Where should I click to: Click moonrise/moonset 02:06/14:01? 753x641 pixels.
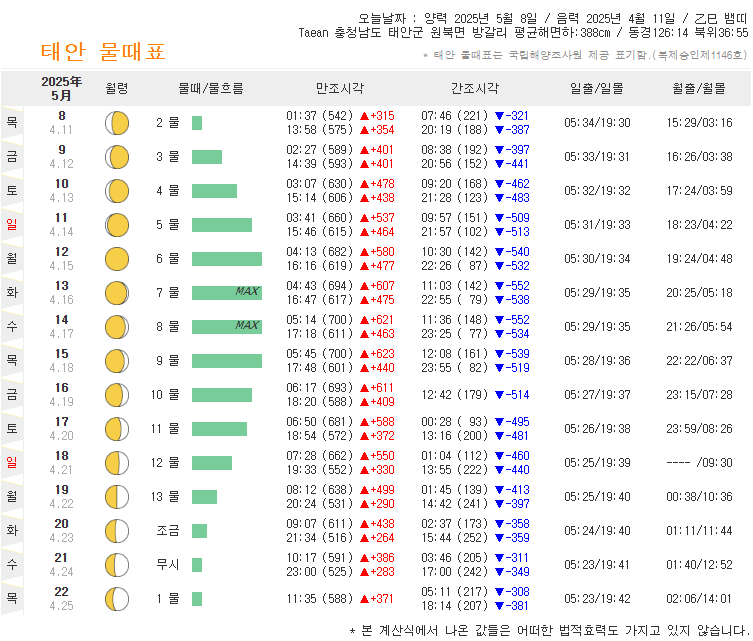(x=699, y=599)
